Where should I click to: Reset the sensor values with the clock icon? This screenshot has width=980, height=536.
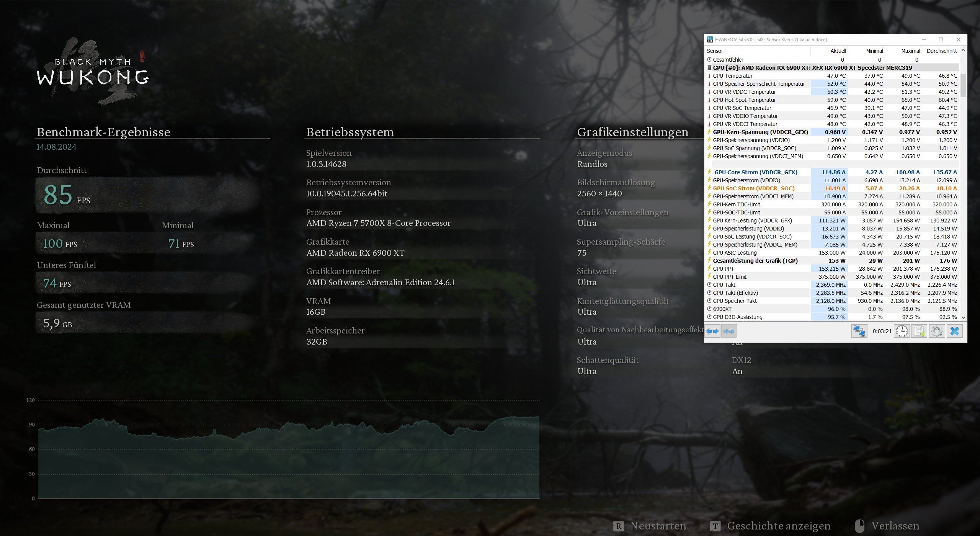click(x=902, y=331)
